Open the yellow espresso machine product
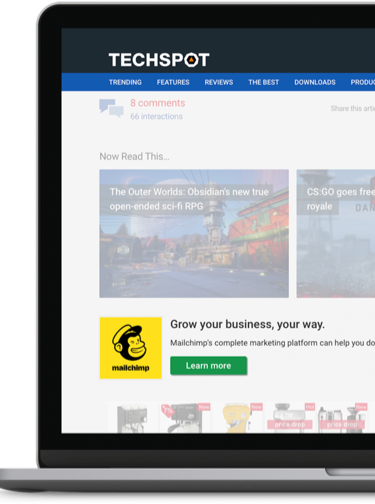The image size is (375, 504). [x=237, y=418]
